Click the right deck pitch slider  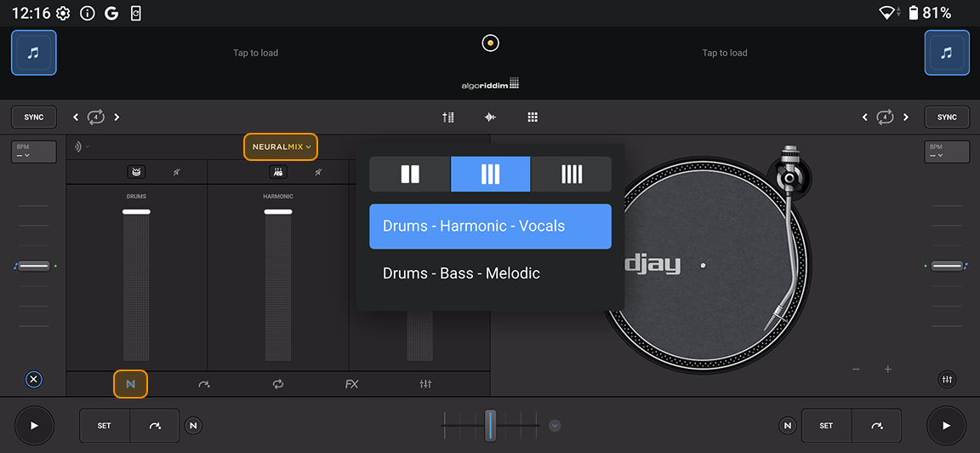click(x=947, y=266)
